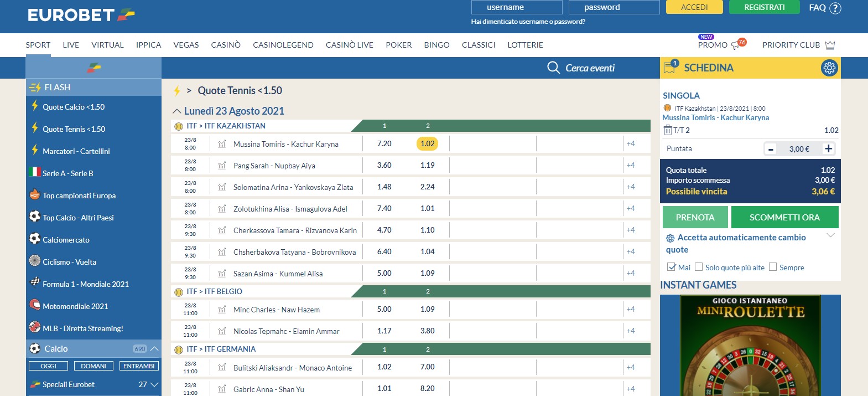Collapse Lunedì 23 Agosto 2021 section
Screen dimensions: 868x396
coord(177,111)
